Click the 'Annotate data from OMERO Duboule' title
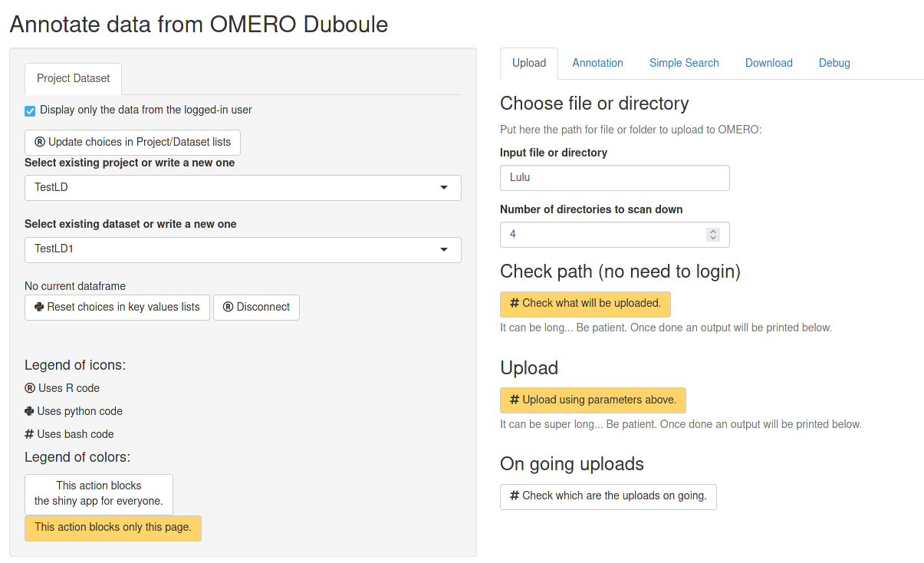 [x=199, y=25]
